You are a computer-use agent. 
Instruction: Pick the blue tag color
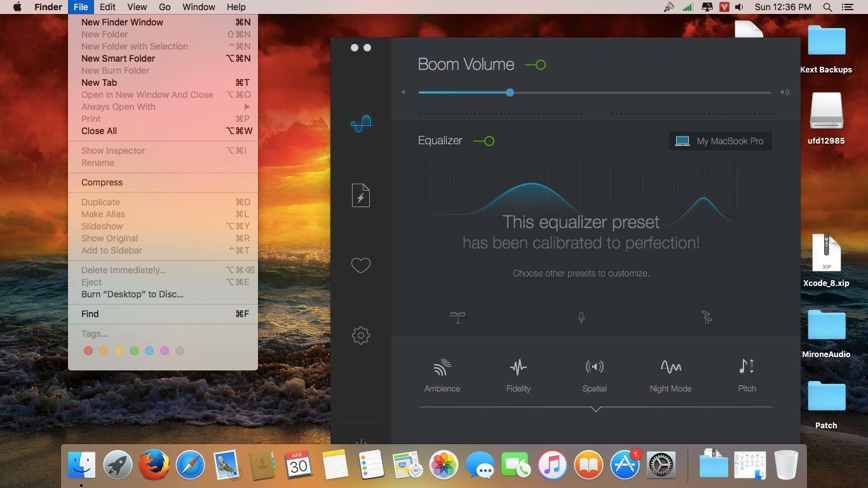tap(149, 351)
